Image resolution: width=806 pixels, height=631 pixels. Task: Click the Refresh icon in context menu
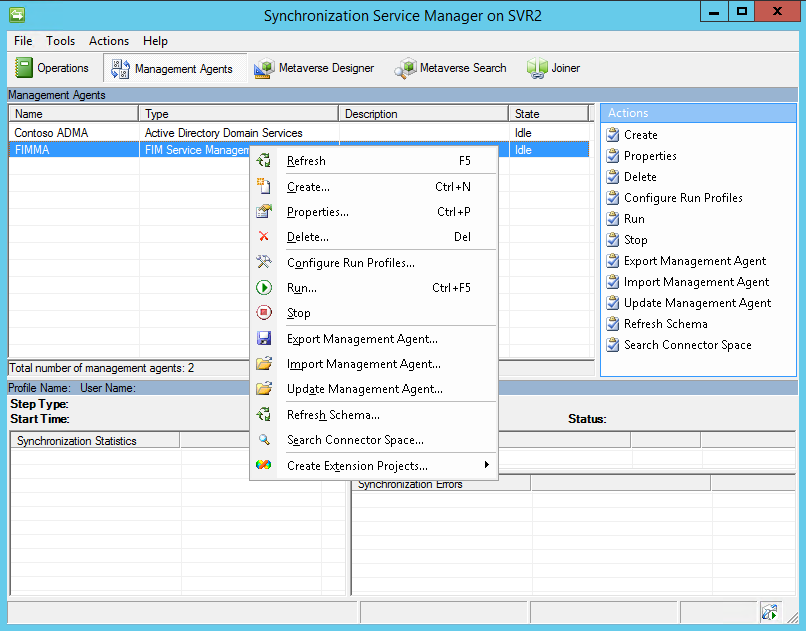[x=264, y=161]
